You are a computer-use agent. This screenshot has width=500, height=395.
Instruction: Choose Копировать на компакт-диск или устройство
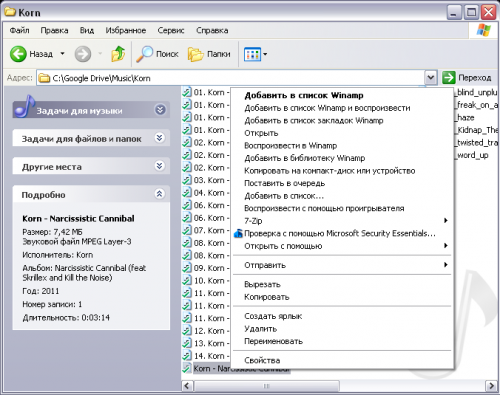pos(342,171)
